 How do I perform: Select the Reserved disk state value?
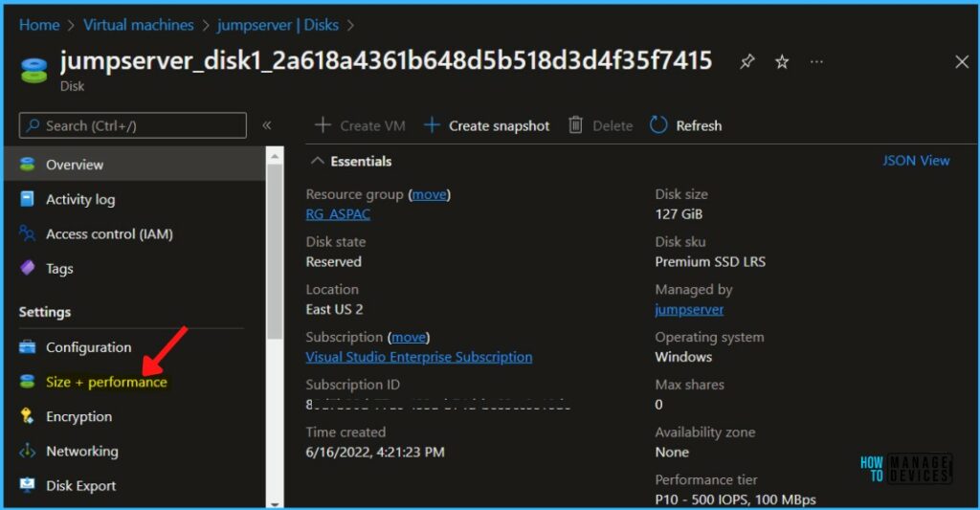[x=333, y=262]
